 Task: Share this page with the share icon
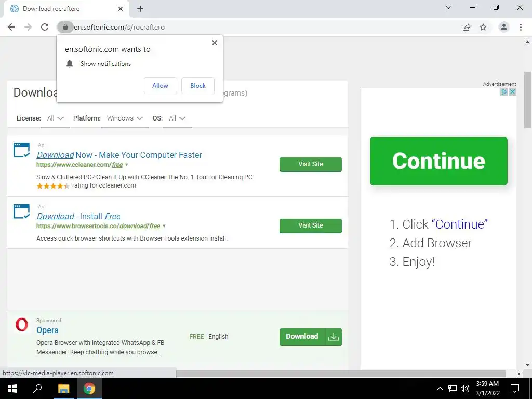pos(467,27)
